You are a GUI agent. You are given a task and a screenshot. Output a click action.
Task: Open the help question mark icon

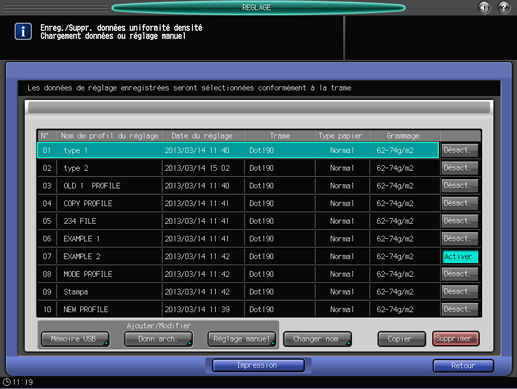coord(504,7)
